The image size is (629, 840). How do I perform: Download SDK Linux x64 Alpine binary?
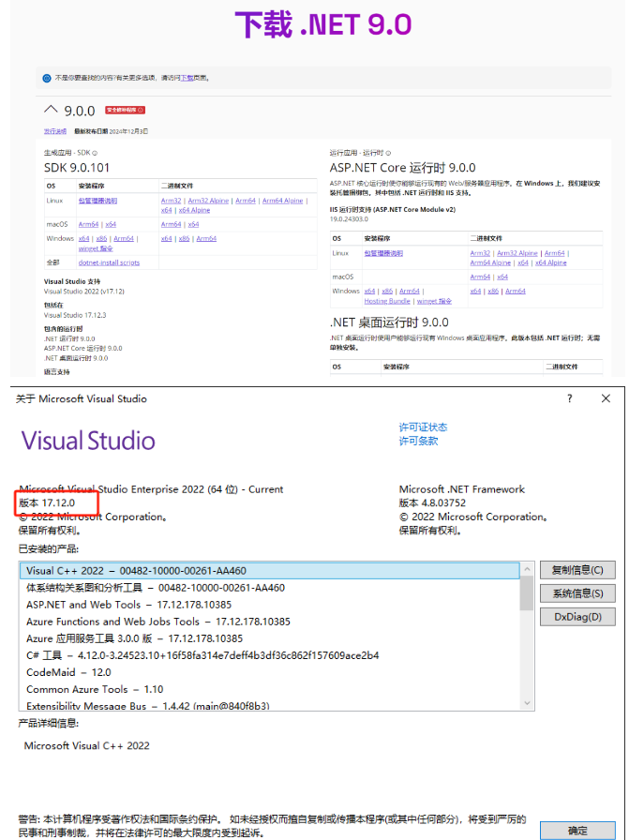[194, 210]
